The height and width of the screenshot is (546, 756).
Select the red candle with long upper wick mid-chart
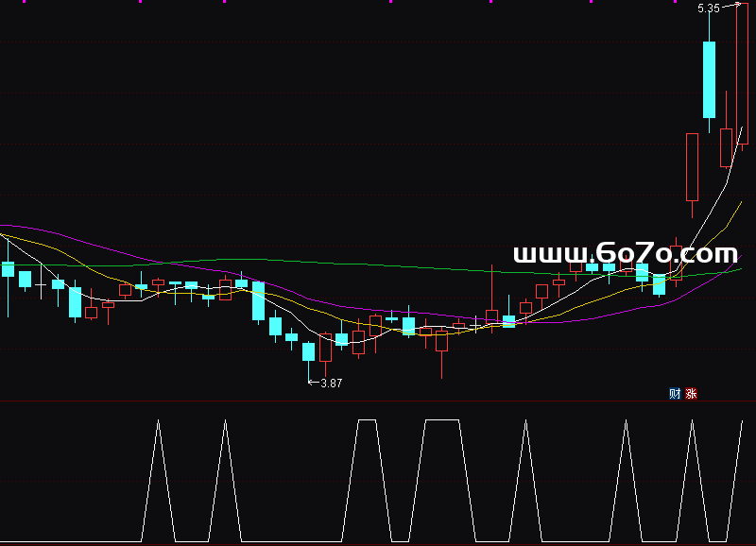pyautogui.click(x=491, y=315)
